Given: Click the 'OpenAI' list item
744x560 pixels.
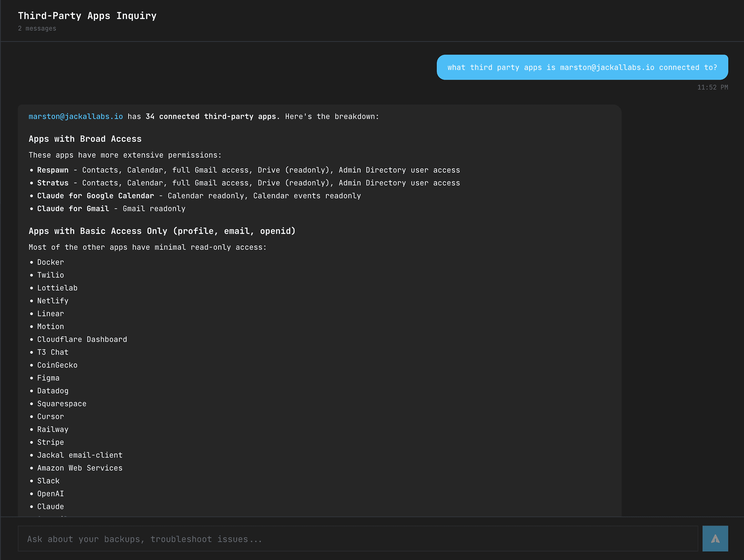Looking at the screenshot, I should [x=51, y=494].
